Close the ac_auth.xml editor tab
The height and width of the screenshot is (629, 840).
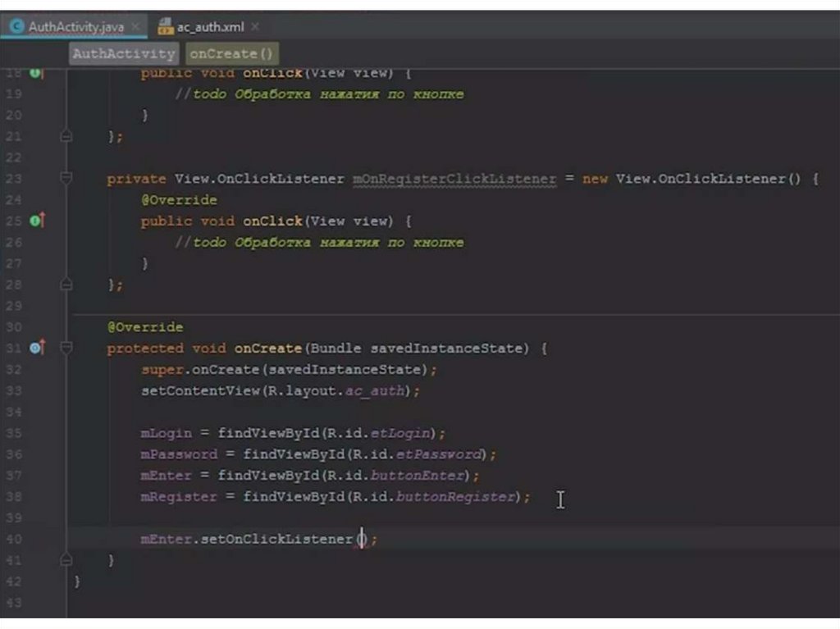tap(255, 27)
